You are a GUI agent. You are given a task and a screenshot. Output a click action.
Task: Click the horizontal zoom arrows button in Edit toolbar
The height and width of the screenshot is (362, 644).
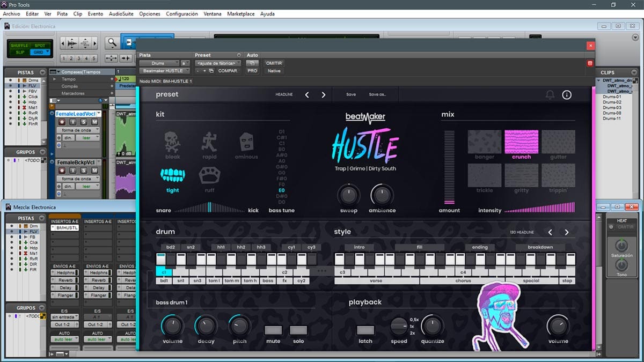point(112,58)
